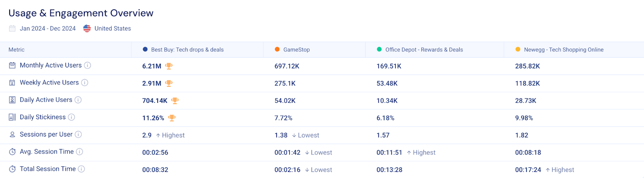The image size is (644, 178).
Task: Click the trophy icon next to 2.91M
Action: 169,83
